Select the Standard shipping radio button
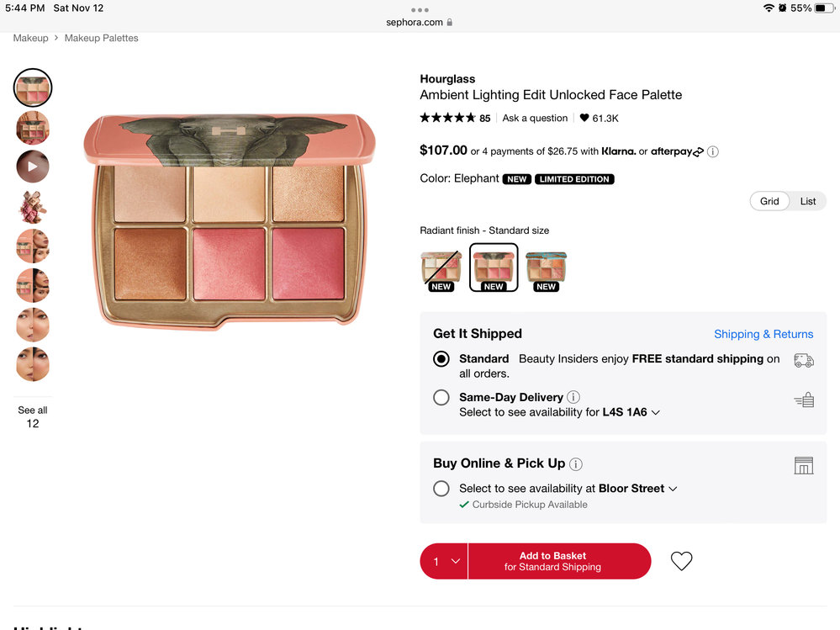The width and height of the screenshot is (840, 630). tap(441, 359)
